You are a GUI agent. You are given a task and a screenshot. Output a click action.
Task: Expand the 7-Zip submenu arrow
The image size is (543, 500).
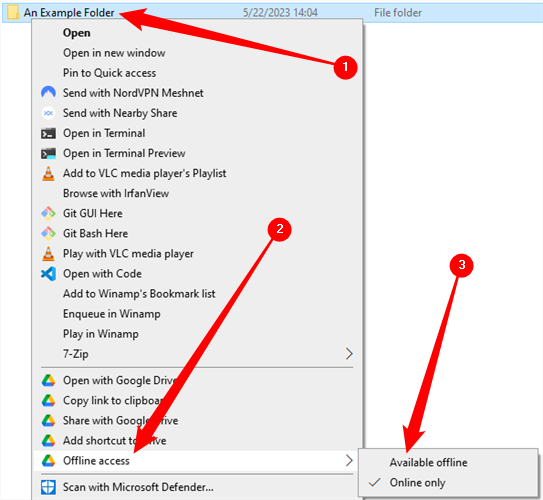(349, 354)
